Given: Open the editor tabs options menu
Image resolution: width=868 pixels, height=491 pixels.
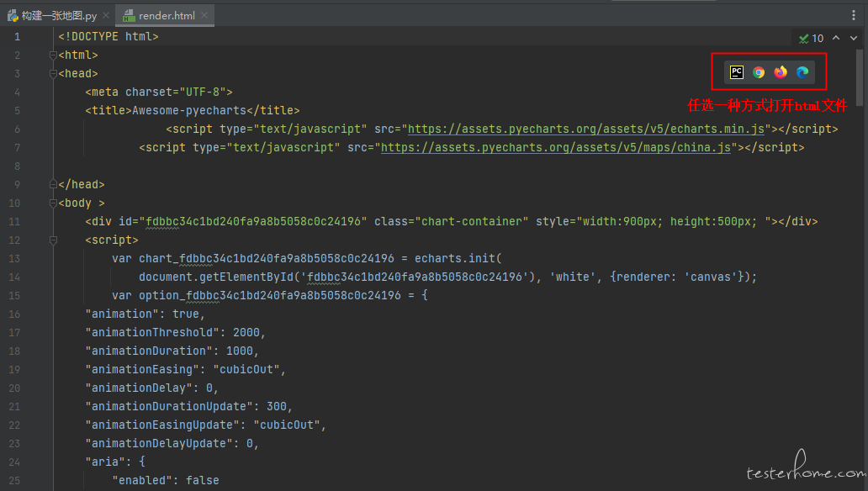Looking at the screenshot, I should point(854,15).
